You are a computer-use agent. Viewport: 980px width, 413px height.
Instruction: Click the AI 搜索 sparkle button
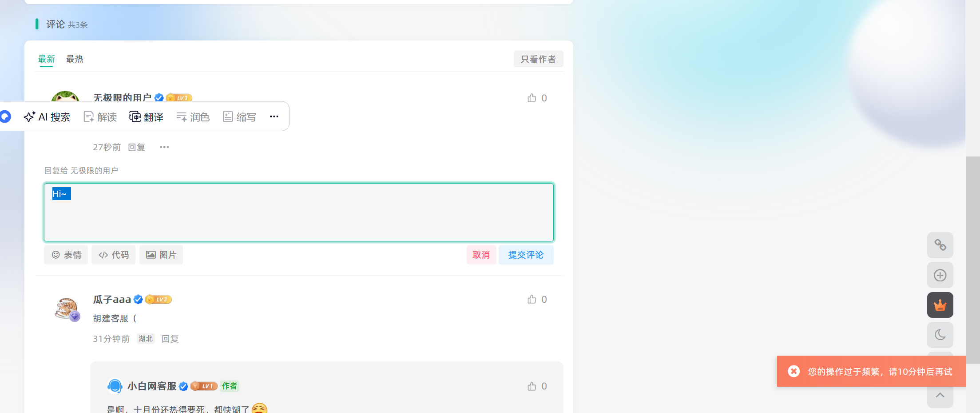pyautogui.click(x=47, y=117)
